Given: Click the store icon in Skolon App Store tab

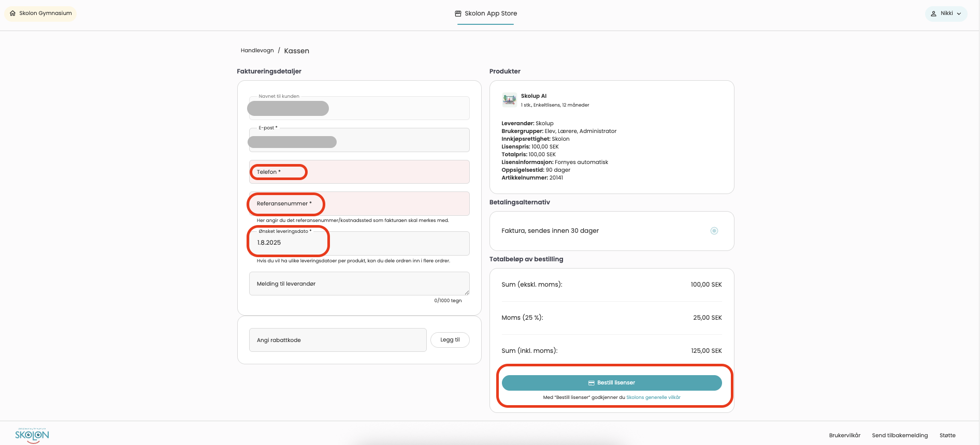Looking at the screenshot, I should pos(458,13).
